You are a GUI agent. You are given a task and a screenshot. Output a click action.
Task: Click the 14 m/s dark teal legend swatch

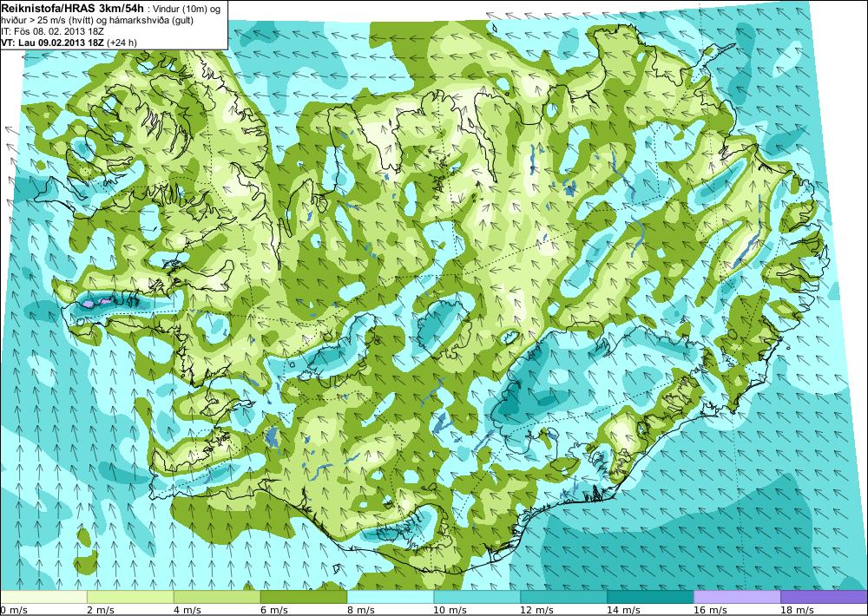point(650,597)
